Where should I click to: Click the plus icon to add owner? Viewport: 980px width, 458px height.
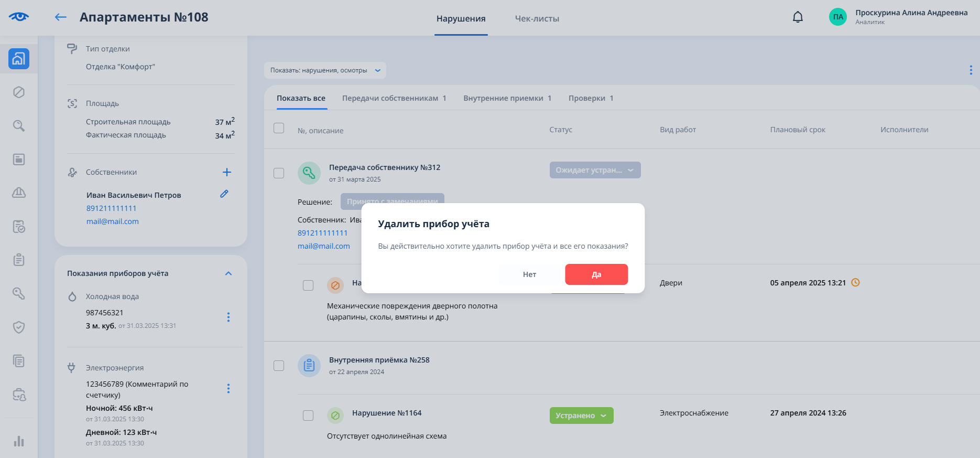227,172
